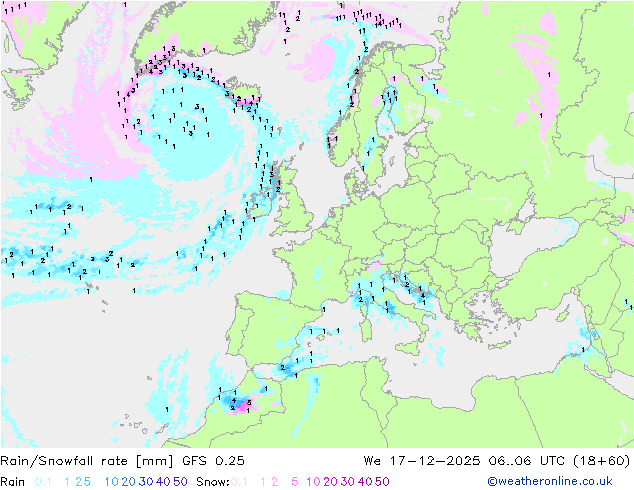
Task: Click the Rain legend value 10
Action: (x=112, y=482)
